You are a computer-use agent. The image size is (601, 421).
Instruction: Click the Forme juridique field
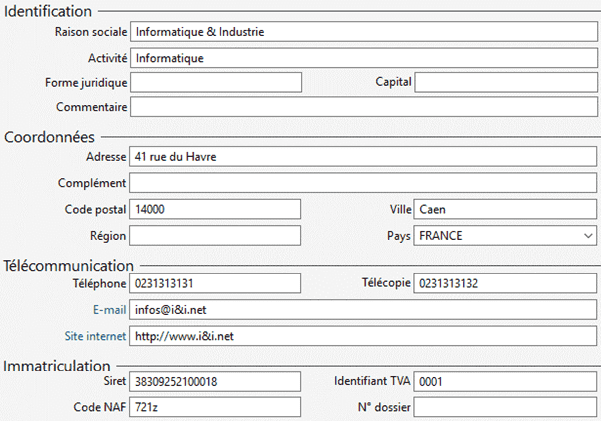coord(215,82)
